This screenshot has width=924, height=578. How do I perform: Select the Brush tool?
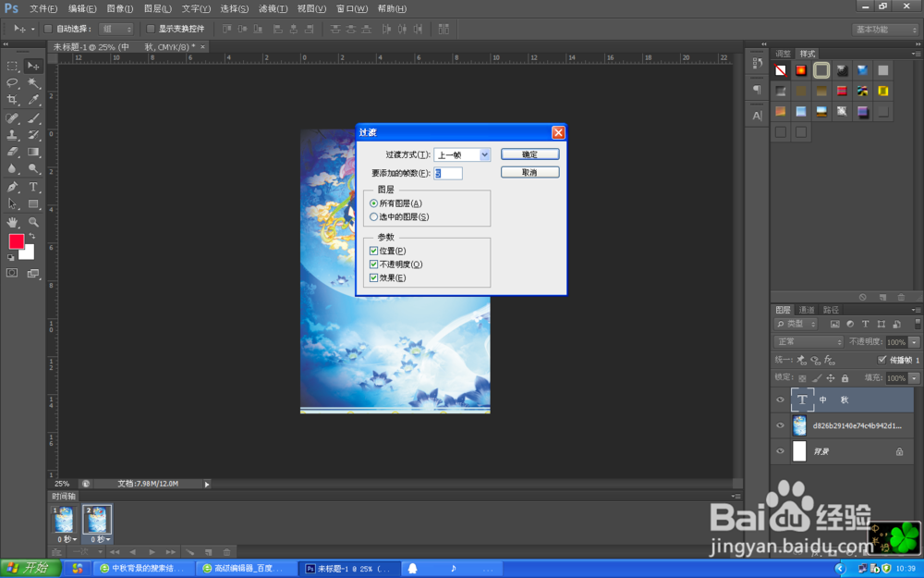pyautogui.click(x=33, y=118)
